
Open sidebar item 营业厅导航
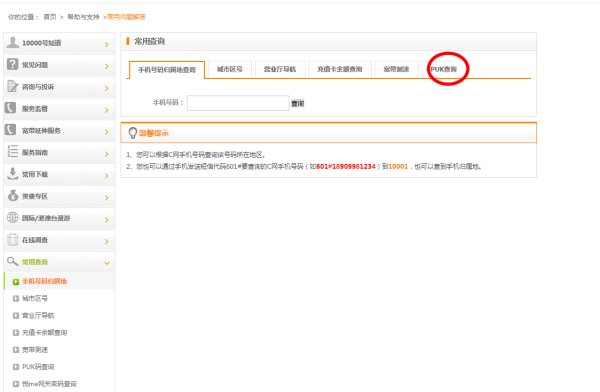pos(38,315)
